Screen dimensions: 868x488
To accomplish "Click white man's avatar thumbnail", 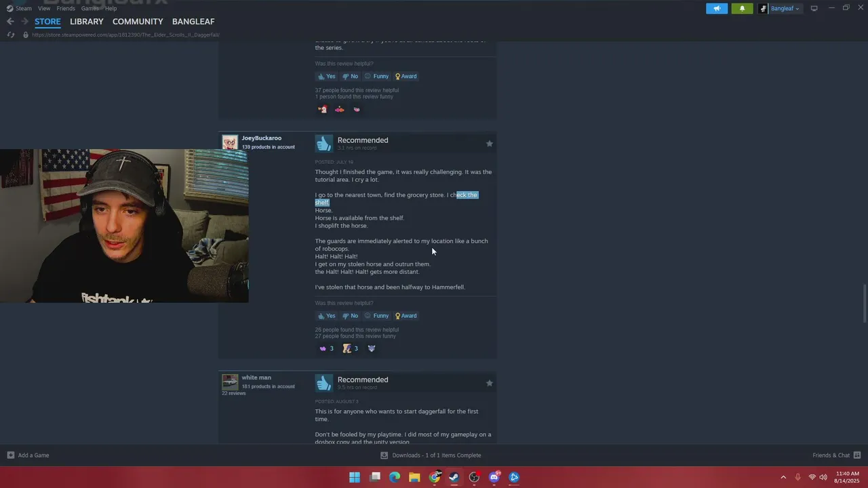I will 230,382.
